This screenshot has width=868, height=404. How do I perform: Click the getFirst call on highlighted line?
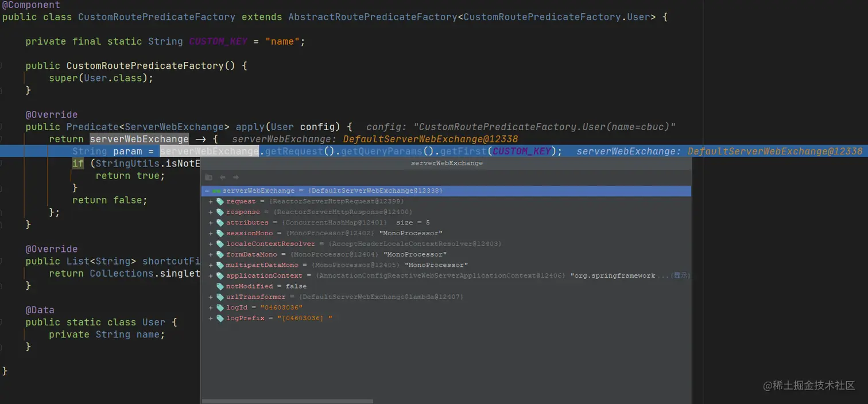click(464, 151)
